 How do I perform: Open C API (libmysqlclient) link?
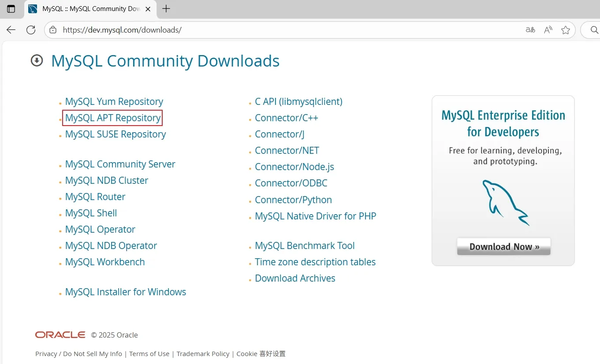pyautogui.click(x=298, y=102)
